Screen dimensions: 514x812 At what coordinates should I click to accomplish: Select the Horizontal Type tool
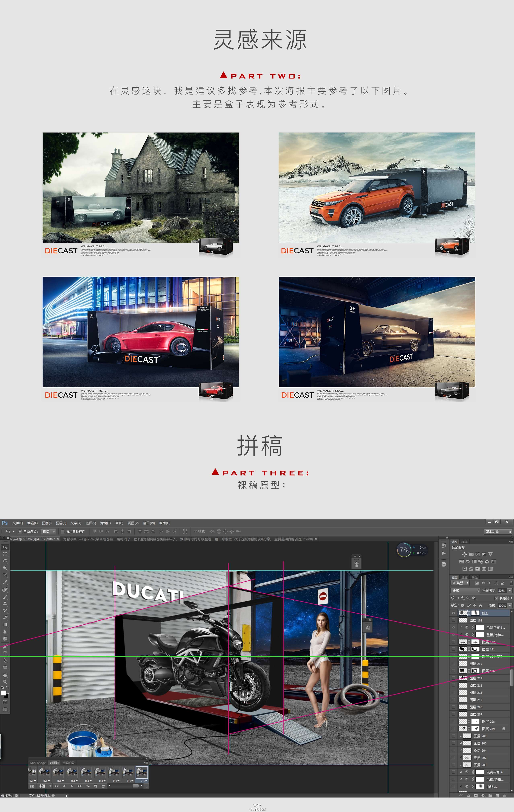(5, 653)
